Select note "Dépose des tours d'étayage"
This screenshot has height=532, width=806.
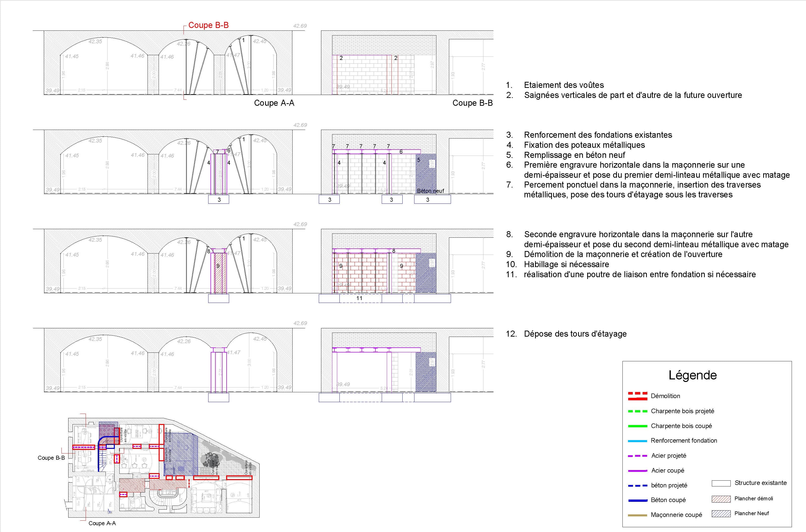(575, 334)
